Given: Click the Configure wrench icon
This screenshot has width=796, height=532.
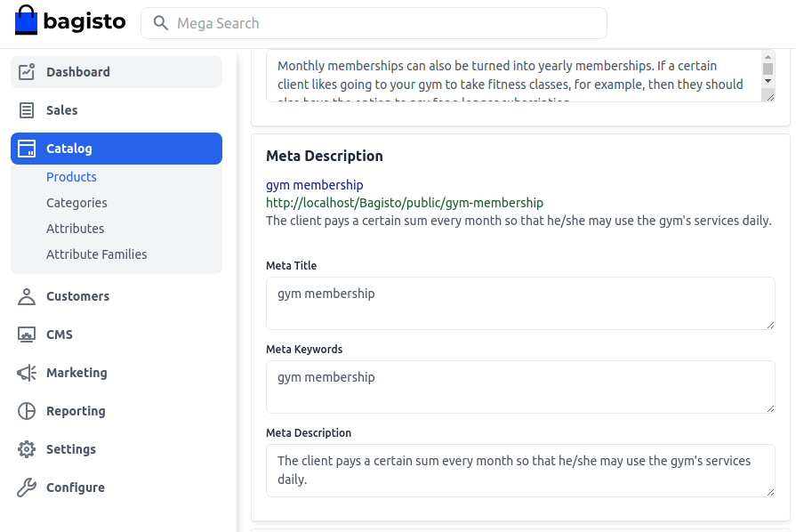Looking at the screenshot, I should [27, 488].
